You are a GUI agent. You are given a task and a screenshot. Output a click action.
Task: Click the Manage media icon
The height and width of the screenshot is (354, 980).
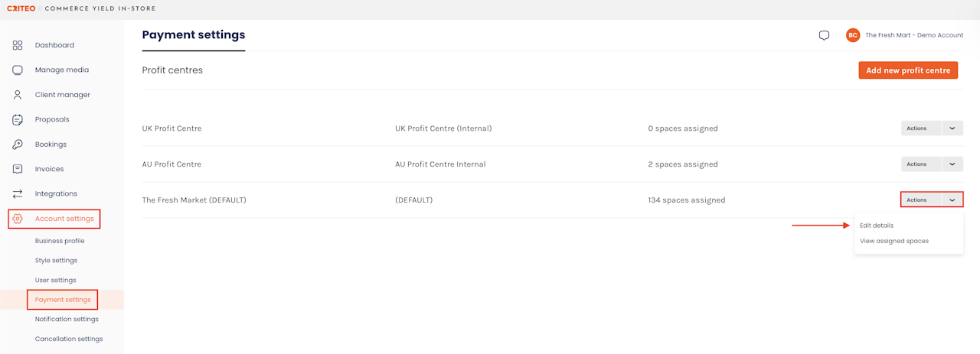18,70
